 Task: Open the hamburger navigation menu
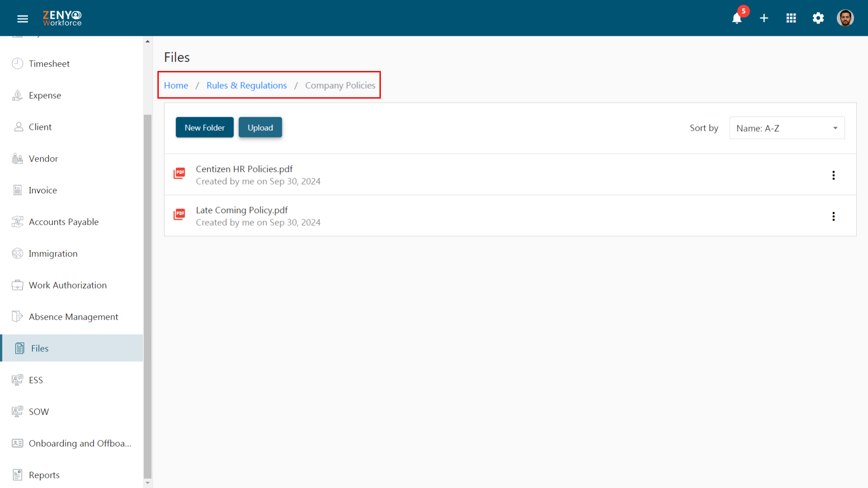pyautogui.click(x=23, y=19)
